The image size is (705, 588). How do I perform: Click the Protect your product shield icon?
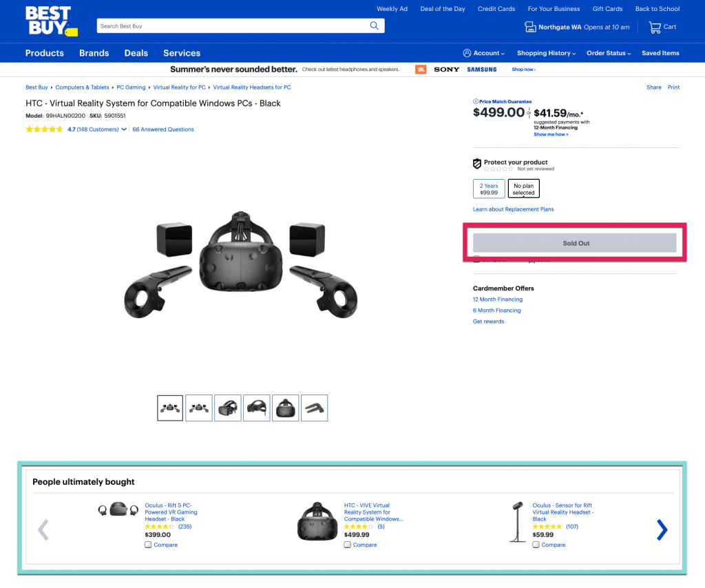click(477, 164)
